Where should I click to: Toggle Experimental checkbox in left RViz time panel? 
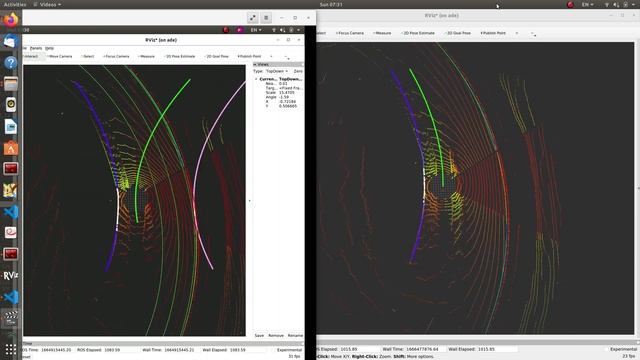289,350
